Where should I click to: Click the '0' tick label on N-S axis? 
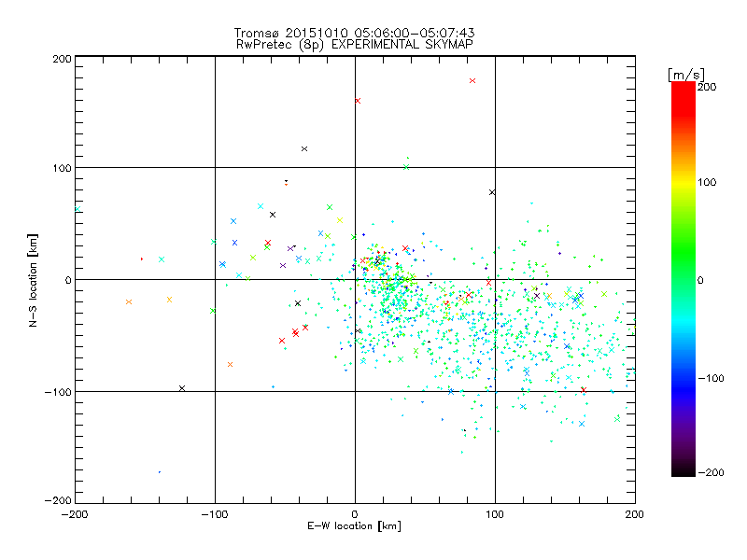coord(68,280)
